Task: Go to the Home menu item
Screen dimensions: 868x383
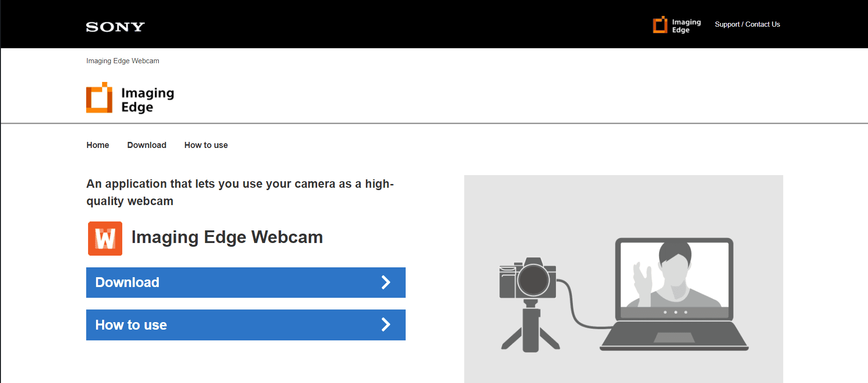Action: 97,145
